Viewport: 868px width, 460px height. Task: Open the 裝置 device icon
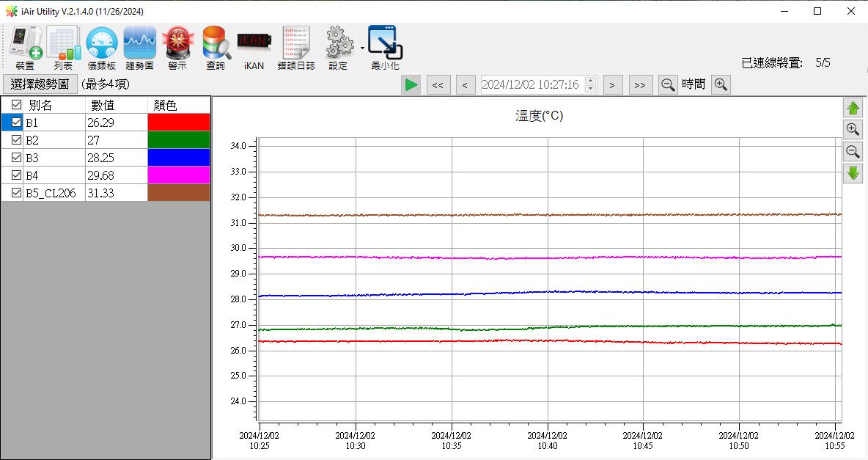pyautogui.click(x=25, y=47)
